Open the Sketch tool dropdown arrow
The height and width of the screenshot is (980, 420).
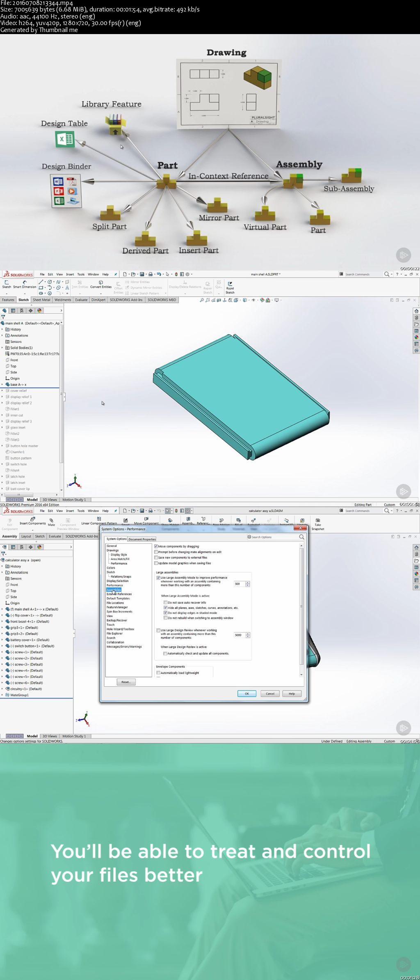pyautogui.click(x=7, y=293)
